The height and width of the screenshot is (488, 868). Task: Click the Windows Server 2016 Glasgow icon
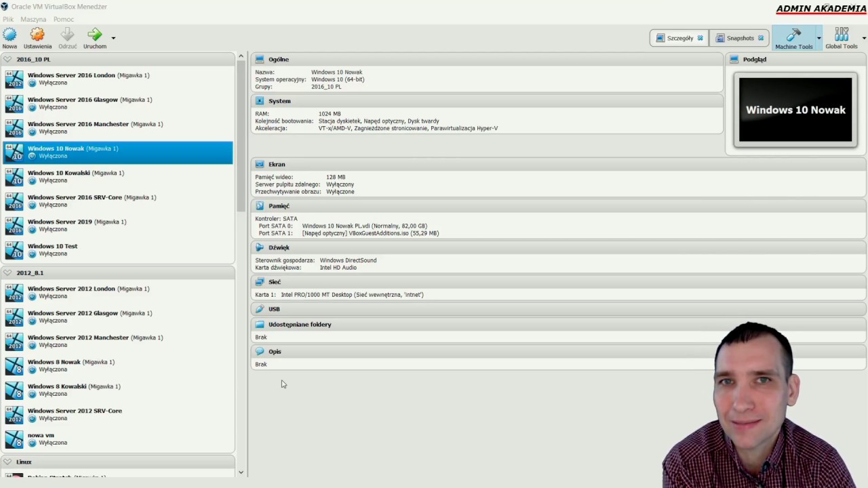coord(14,104)
